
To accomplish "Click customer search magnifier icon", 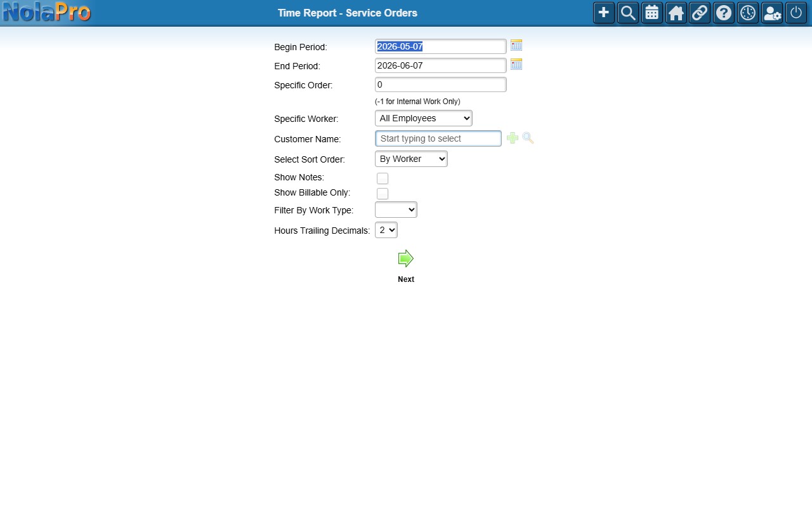I will [x=528, y=138].
